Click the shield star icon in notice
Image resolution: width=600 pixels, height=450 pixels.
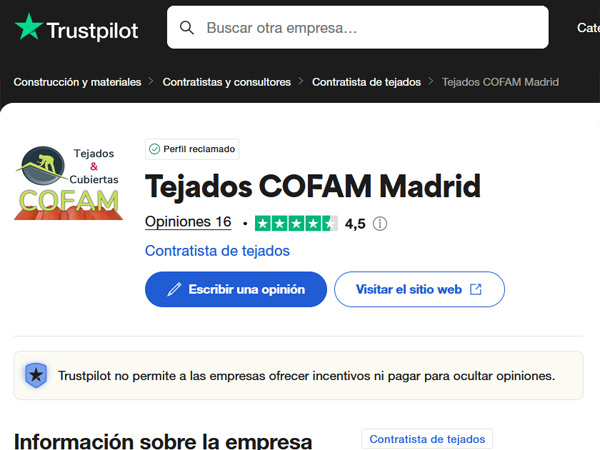coord(36,375)
